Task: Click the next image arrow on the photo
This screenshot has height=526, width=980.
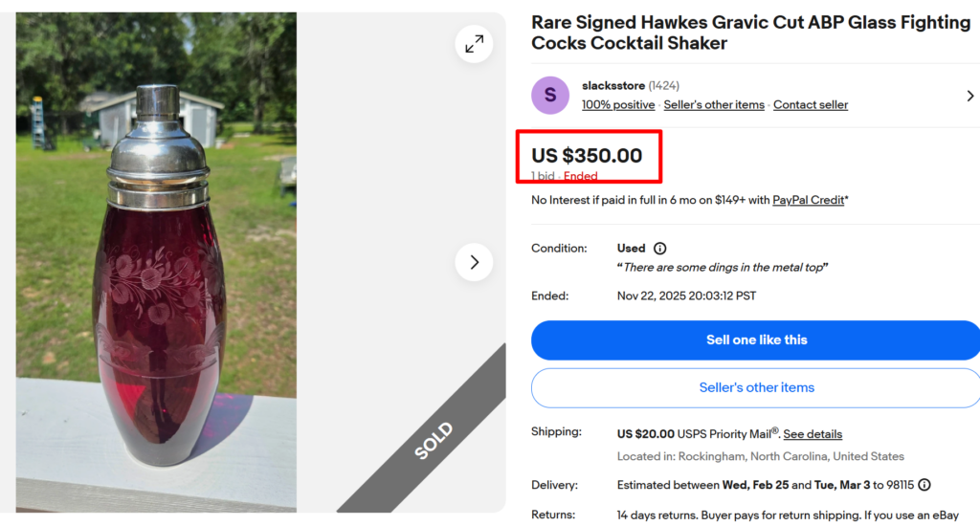Action: [x=474, y=262]
